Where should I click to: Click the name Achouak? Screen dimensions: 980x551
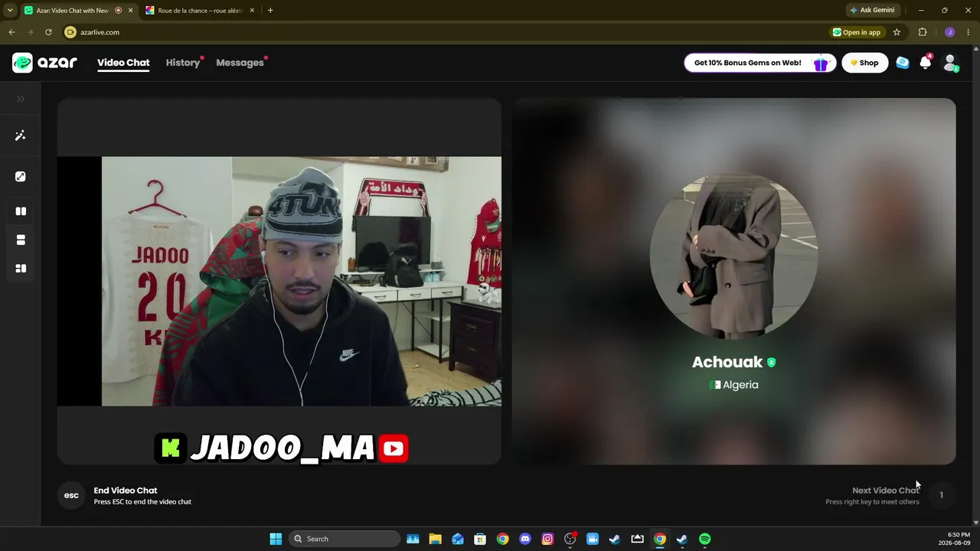tap(727, 362)
